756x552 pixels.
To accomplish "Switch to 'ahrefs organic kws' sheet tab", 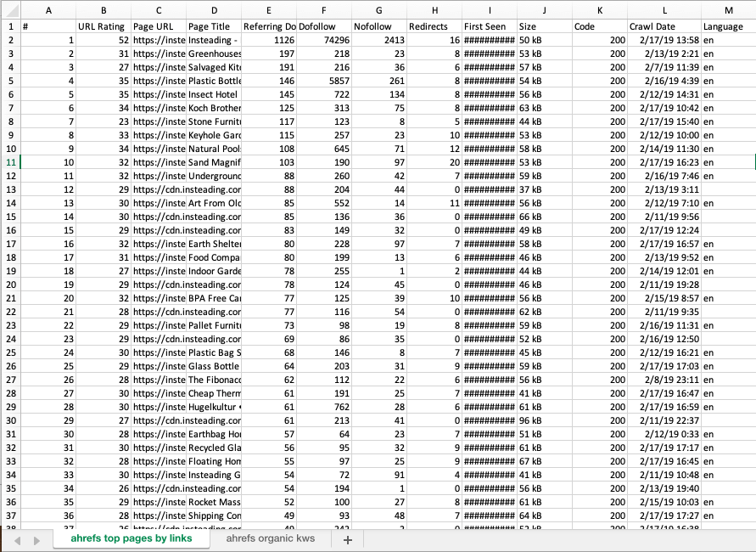I will click(x=271, y=538).
